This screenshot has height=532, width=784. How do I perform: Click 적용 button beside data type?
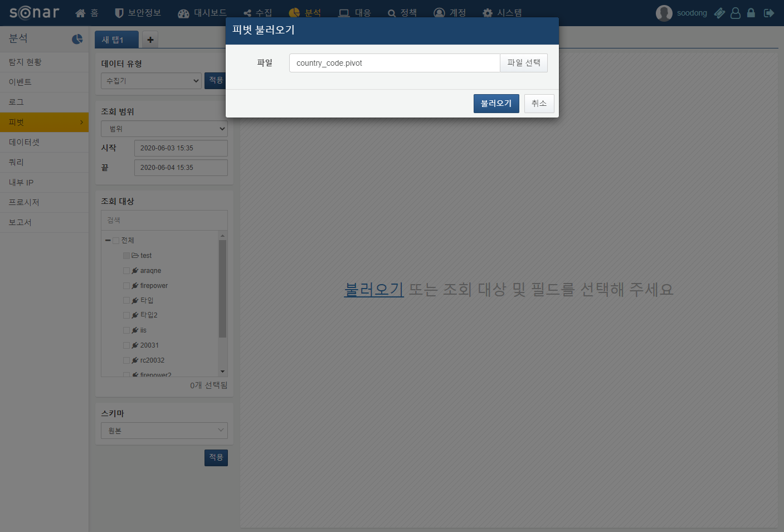(216, 81)
